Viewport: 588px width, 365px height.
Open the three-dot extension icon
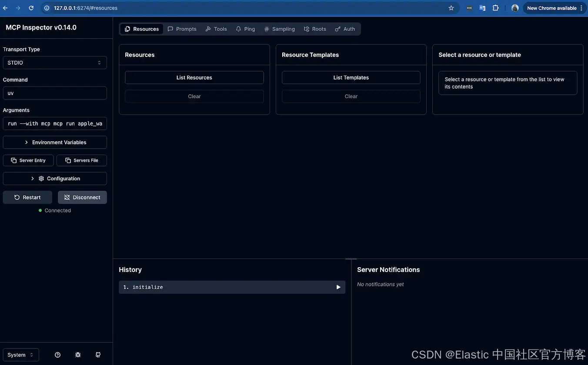point(469,8)
